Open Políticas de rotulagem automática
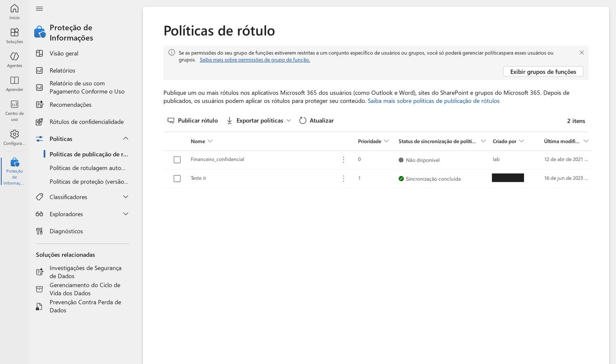The image size is (616, 364). pos(88,168)
